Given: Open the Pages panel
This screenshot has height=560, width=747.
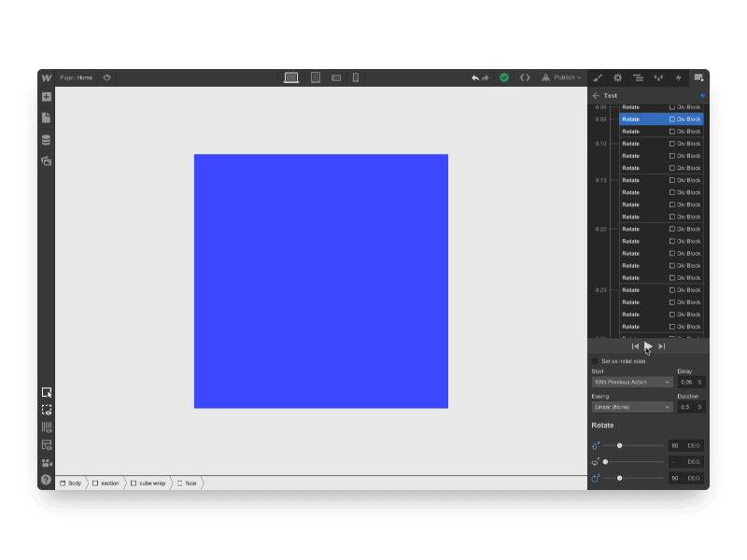Looking at the screenshot, I should 45,118.
